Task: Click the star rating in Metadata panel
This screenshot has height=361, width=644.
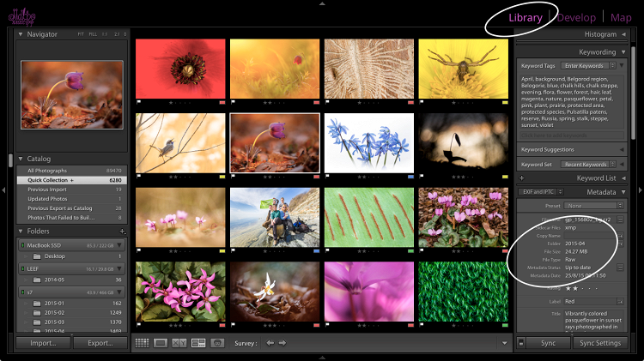Action: tap(581, 288)
